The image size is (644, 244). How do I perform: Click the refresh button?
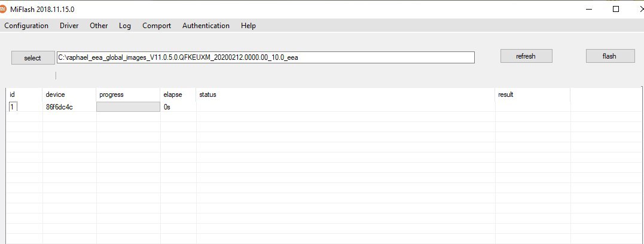click(x=526, y=56)
